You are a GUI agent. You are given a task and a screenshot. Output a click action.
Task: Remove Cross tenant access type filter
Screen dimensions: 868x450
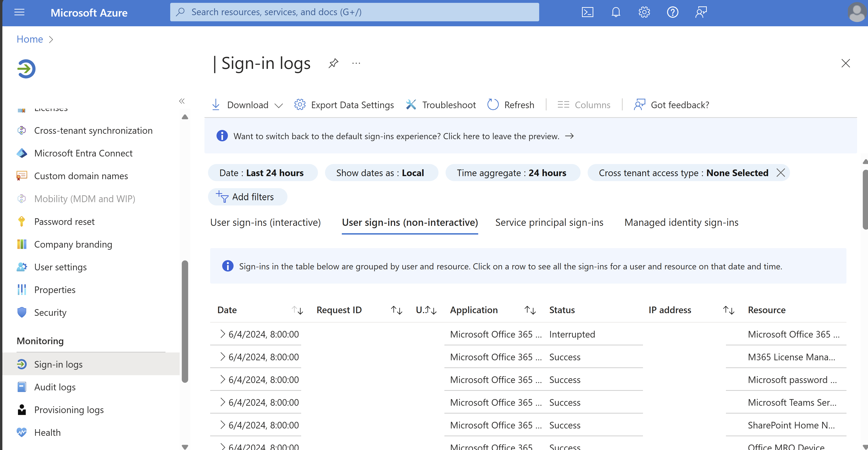[780, 172]
